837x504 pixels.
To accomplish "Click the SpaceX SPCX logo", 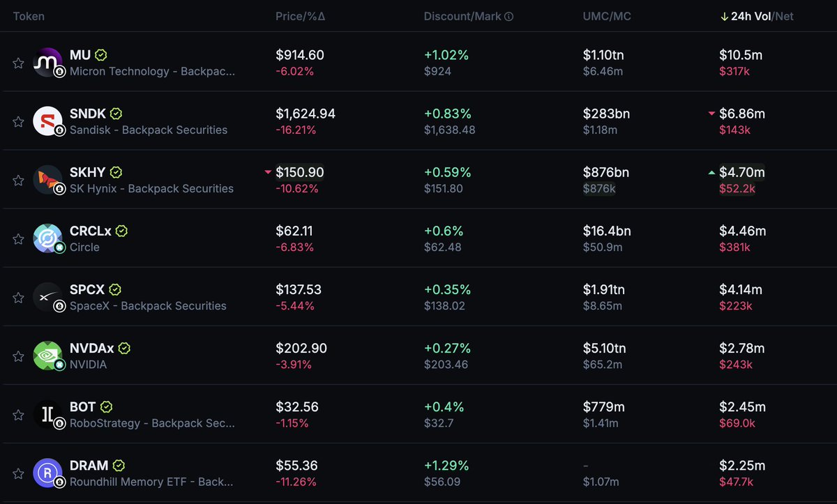I will (x=48, y=297).
